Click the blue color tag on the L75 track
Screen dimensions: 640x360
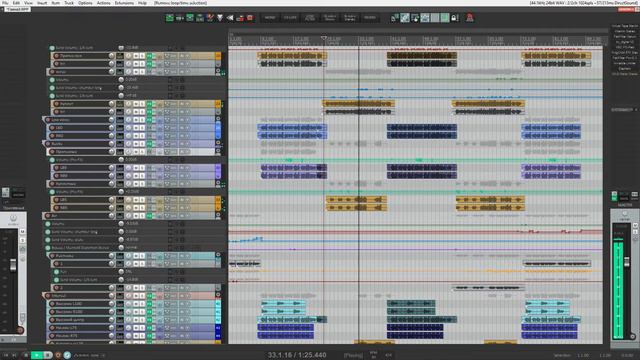(218, 328)
